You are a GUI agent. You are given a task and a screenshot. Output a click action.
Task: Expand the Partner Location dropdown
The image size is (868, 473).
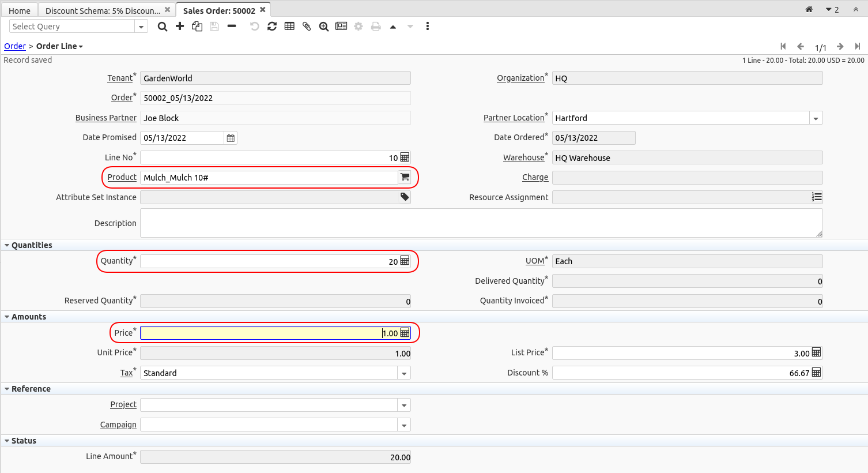tap(816, 118)
